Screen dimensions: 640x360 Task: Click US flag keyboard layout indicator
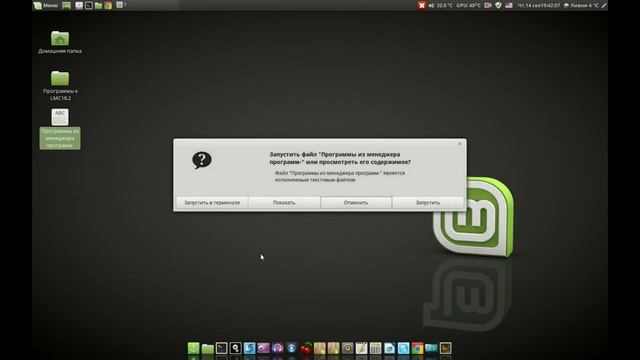[509, 5]
